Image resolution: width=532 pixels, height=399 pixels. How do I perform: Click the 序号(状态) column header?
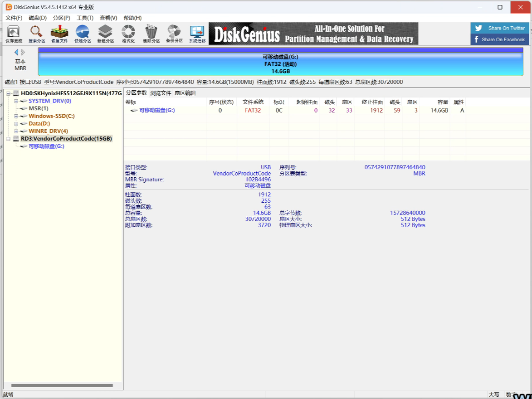coord(221,102)
